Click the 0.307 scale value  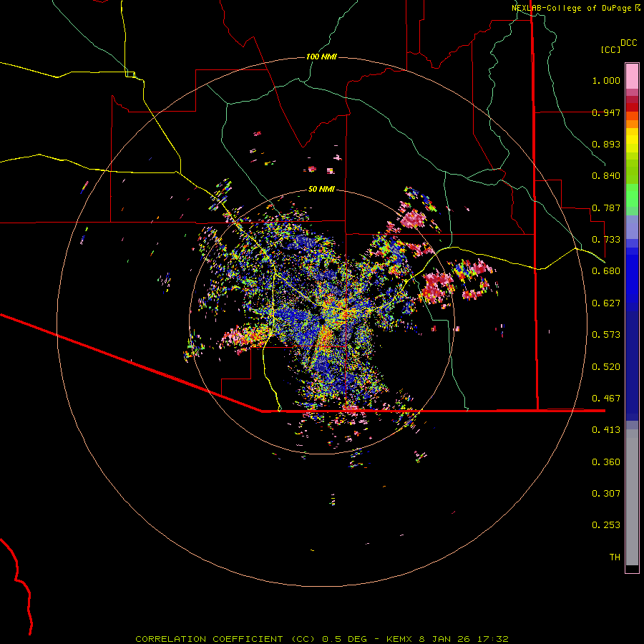click(x=606, y=494)
